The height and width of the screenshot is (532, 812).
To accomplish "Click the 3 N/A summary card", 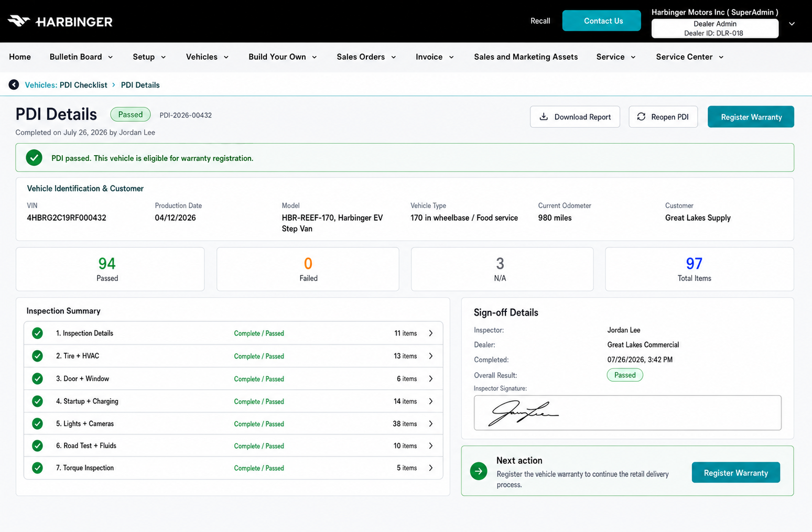I will (502, 269).
